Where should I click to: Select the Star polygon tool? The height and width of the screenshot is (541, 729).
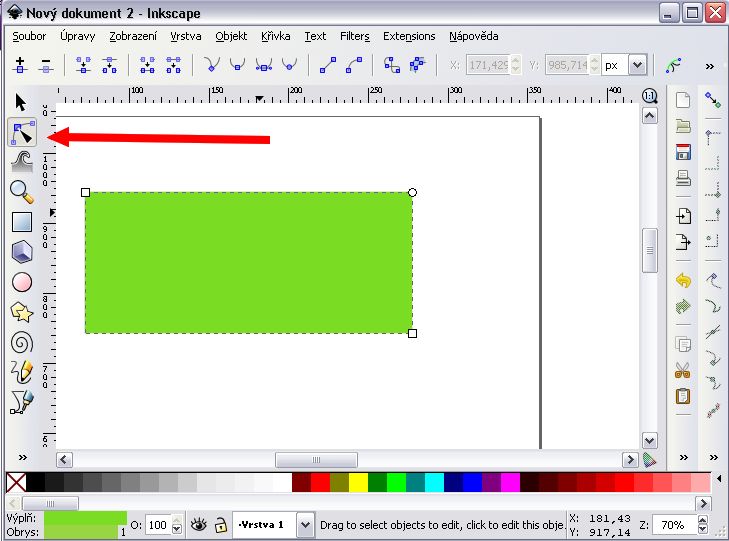tap(22, 312)
